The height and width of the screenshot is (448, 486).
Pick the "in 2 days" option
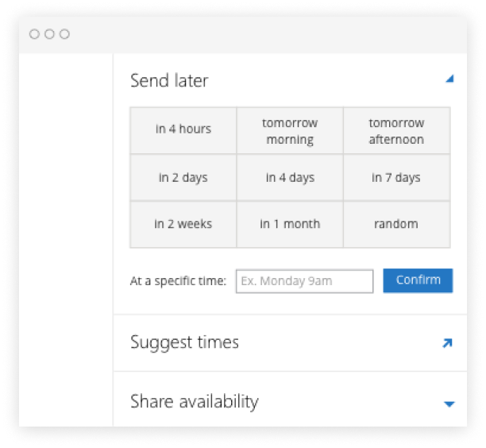[x=183, y=178]
